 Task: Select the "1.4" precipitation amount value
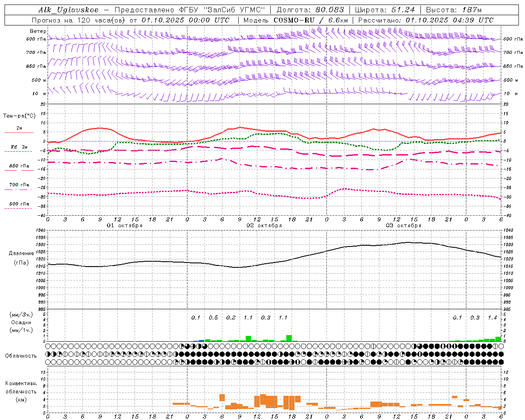coord(493,318)
